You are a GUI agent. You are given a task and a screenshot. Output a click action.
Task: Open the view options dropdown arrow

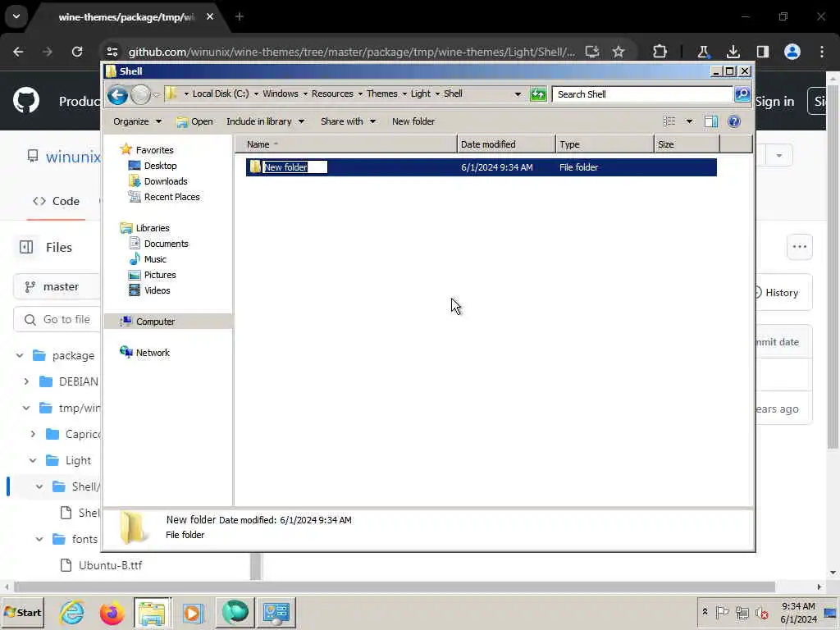pos(689,121)
